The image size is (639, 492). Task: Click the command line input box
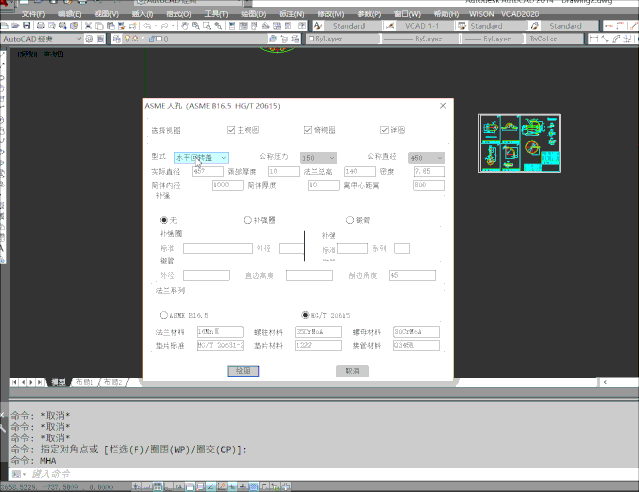[326, 474]
